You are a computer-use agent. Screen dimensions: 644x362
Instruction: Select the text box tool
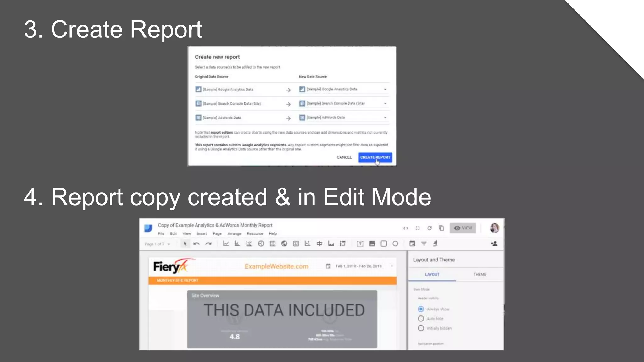360,244
